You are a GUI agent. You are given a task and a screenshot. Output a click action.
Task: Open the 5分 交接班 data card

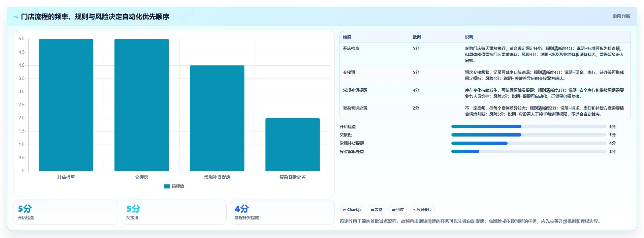pos(174,212)
